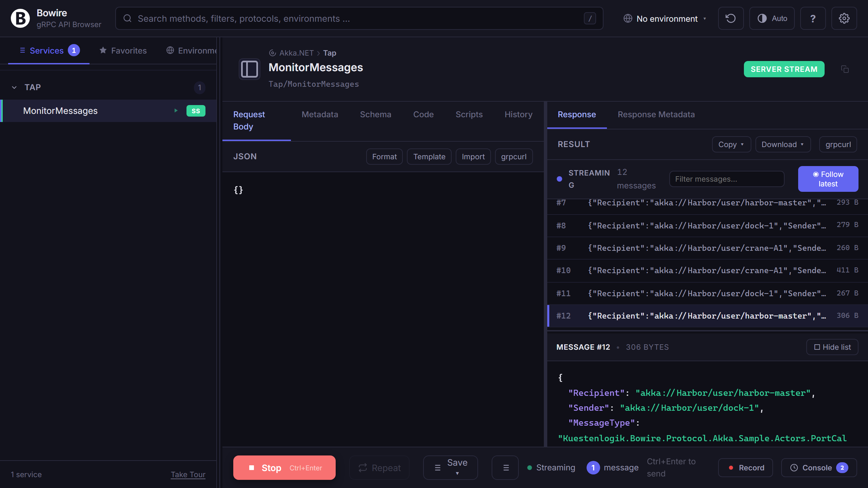Click the Console clock icon
This screenshot has width=868, height=488.
tap(794, 468)
